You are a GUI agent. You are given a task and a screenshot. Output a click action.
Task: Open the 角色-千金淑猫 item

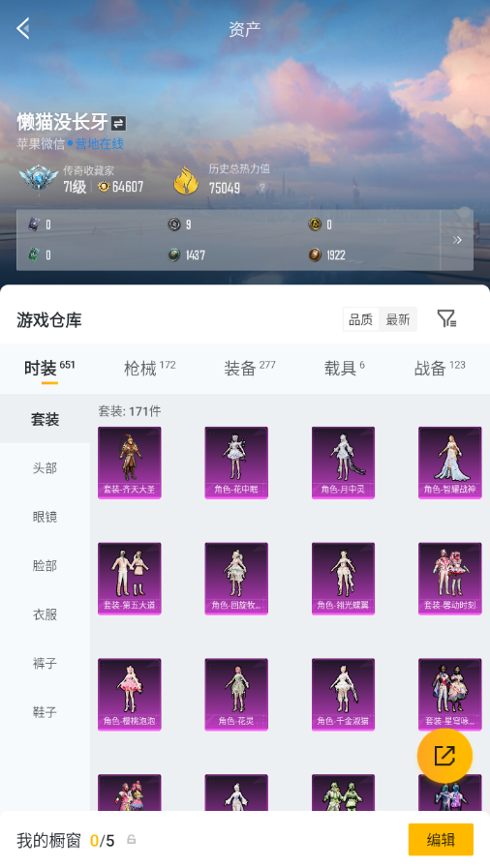click(343, 694)
